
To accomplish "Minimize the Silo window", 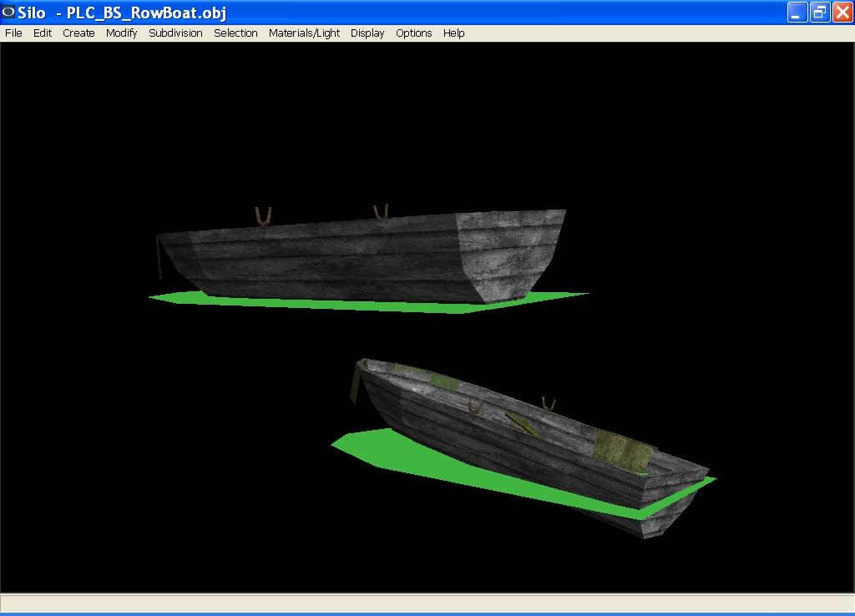I will tap(797, 12).
